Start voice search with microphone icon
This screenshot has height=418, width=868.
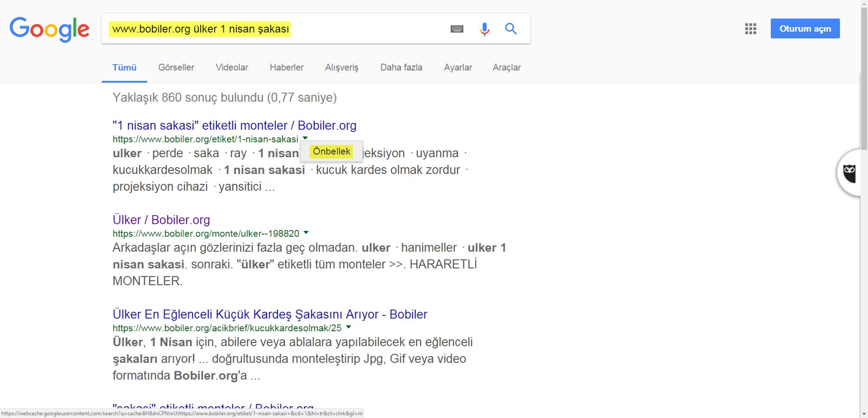pyautogui.click(x=484, y=29)
